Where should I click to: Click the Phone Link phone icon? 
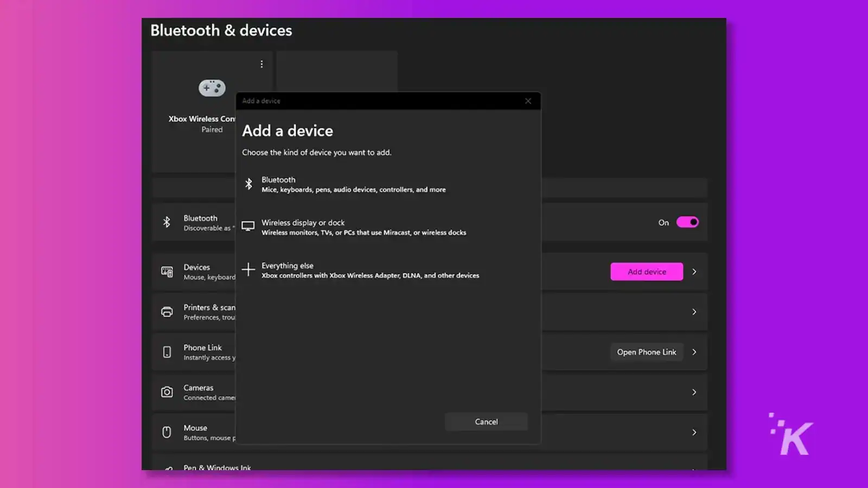(x=167, y=352)
